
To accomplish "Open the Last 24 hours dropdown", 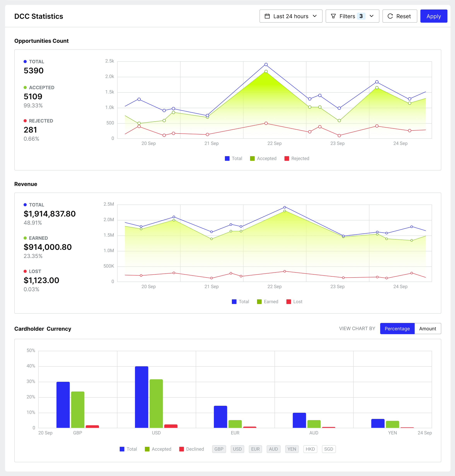I will click(x=291, y=16).
